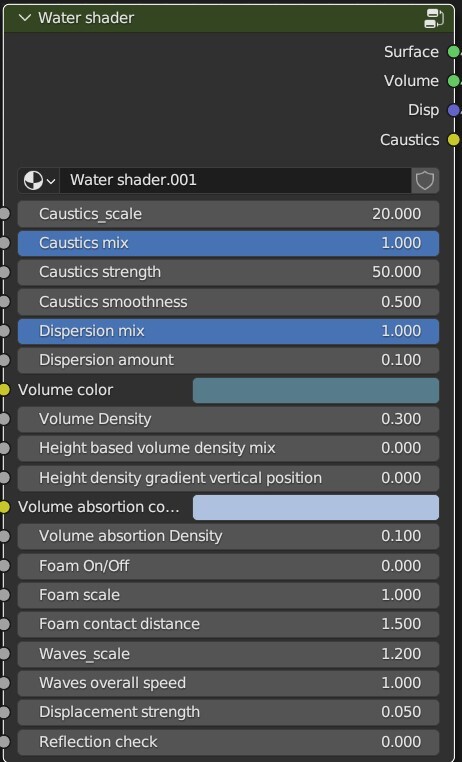Open the node group browse dropdown icon
Screen dimensions: 462x762
(x=39, y=181)
